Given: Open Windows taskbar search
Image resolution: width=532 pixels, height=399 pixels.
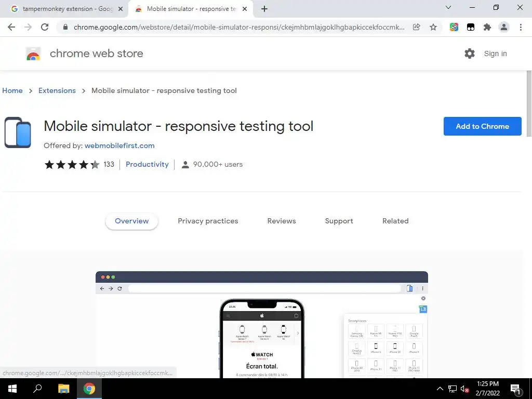Looking at the screenshot, I should 37,389.
